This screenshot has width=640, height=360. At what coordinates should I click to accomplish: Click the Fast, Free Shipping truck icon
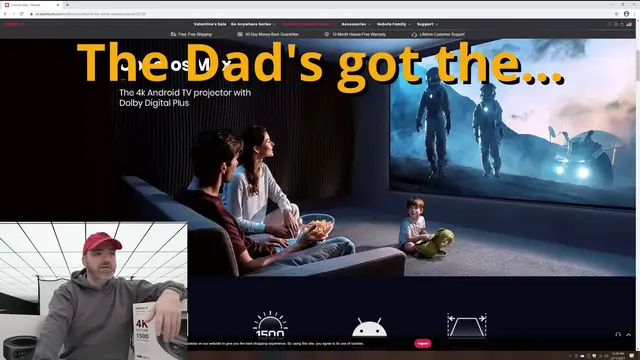tap(173, 34)
